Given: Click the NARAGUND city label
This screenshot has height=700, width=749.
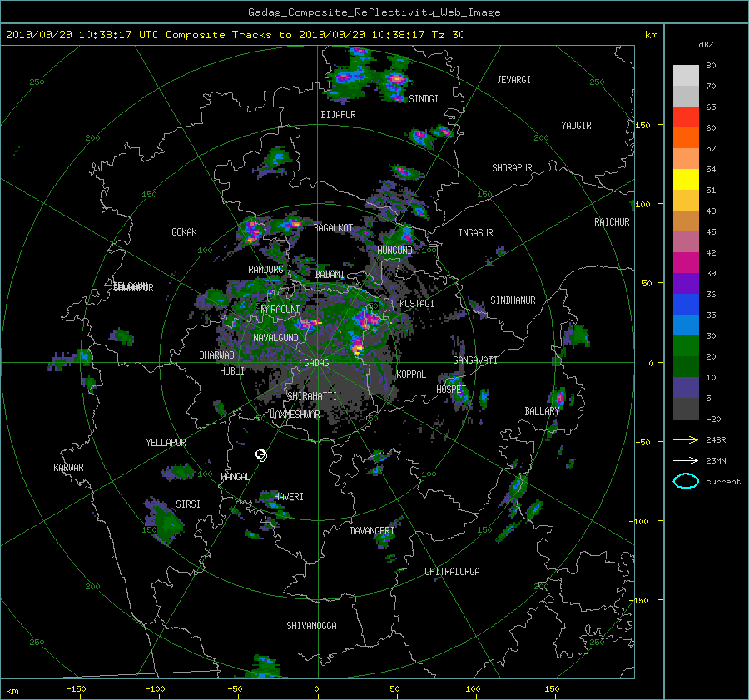Looking at the screenshot, I should pos(281,310).
